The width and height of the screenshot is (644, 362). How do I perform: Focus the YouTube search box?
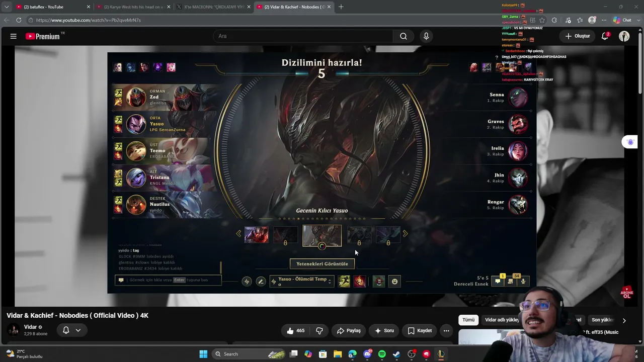pos(303,36)
